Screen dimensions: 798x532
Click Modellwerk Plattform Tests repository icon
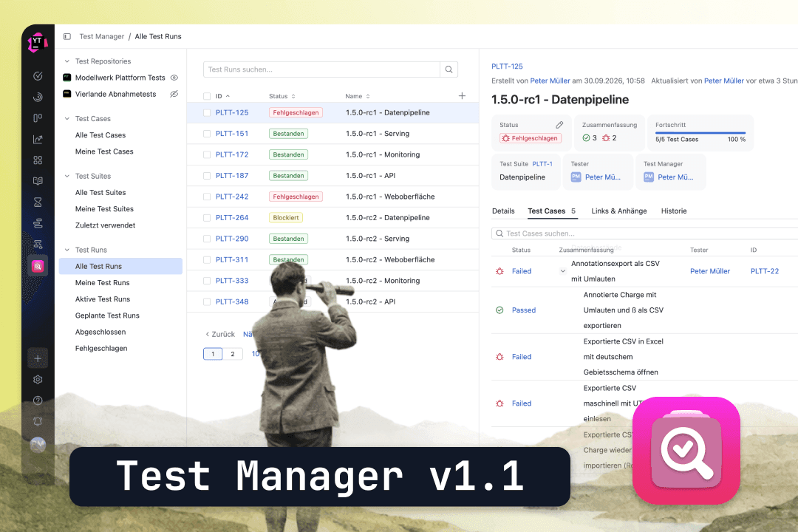pos(66,78)
